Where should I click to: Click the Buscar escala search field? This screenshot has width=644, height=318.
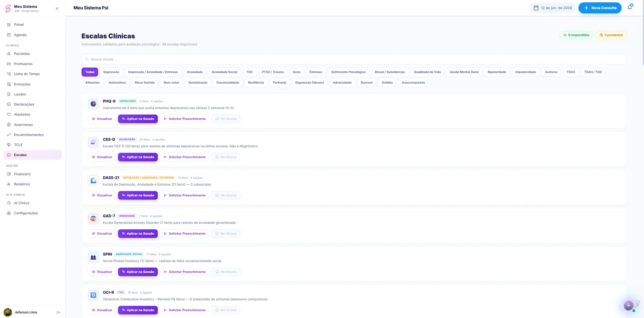coord(354,59)
